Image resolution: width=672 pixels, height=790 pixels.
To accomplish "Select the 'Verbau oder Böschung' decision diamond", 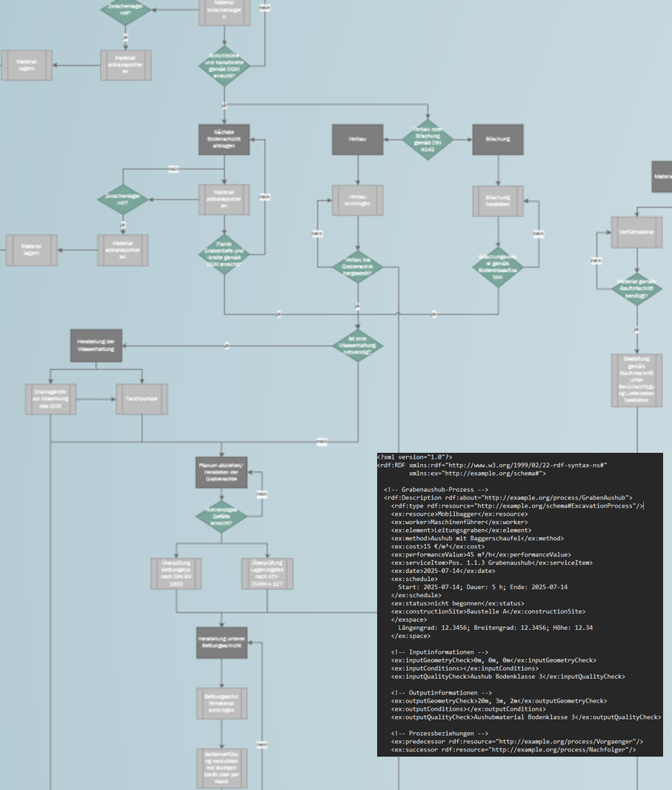I will click(x=428, y=139).
